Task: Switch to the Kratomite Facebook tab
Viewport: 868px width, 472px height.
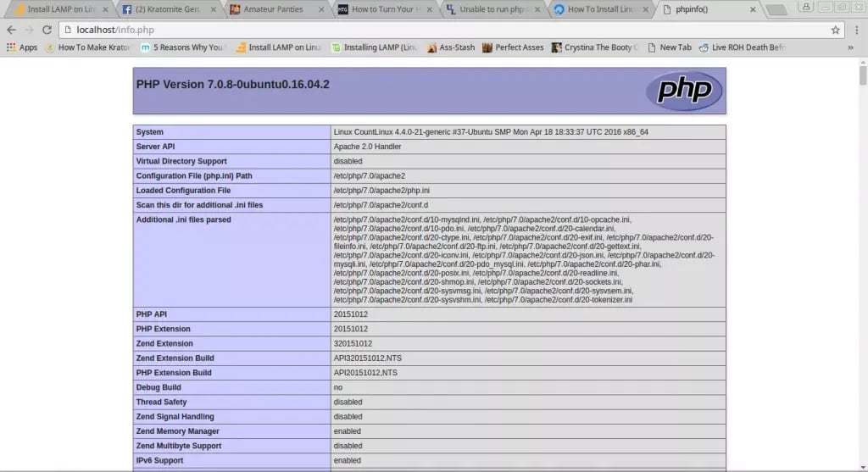Action: coord(166,10)
